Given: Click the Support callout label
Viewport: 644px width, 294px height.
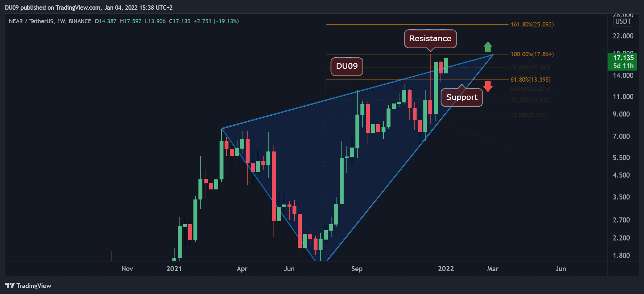Looking at the screenshot, I should point(462,97).
